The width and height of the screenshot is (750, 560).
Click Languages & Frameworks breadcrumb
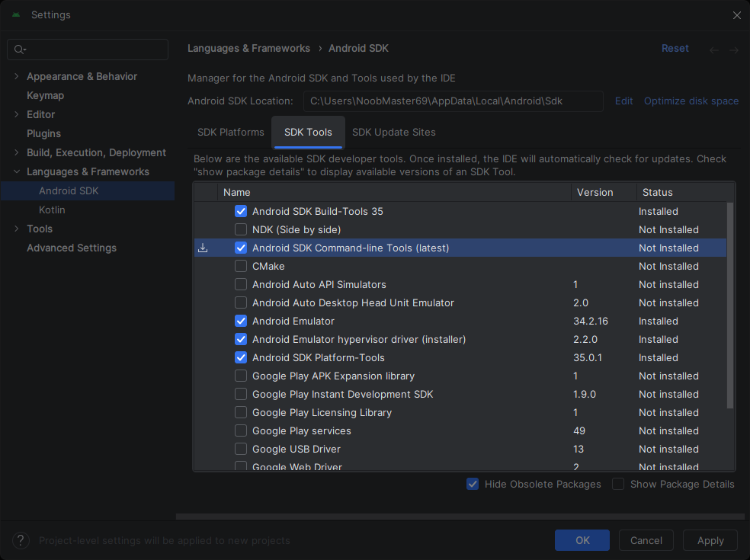click(x=248, y=48)
